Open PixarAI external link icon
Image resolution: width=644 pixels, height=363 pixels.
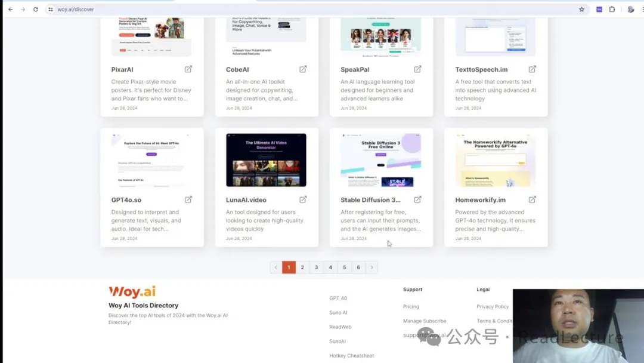click(x=188, y=69)
